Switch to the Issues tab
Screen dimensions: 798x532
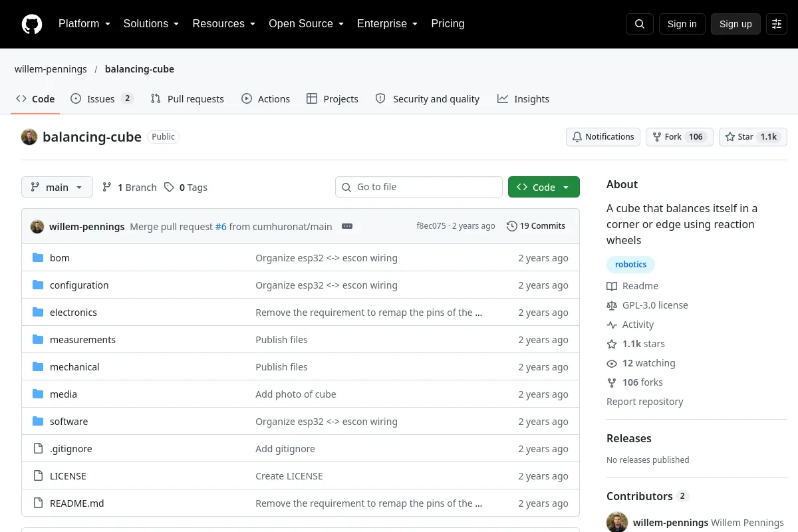(x=102, y=99)
